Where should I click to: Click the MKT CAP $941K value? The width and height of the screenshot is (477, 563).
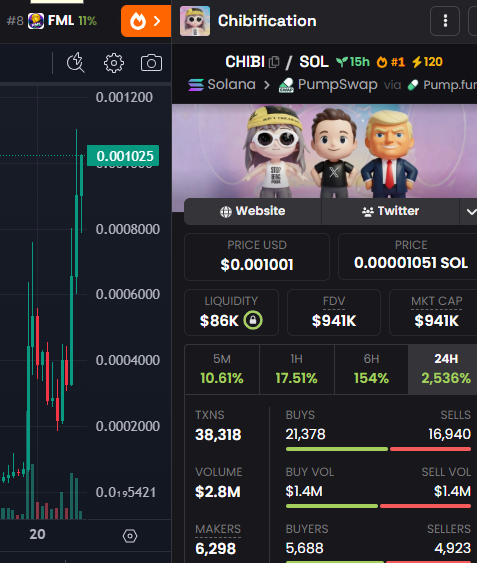click(437, 321)
